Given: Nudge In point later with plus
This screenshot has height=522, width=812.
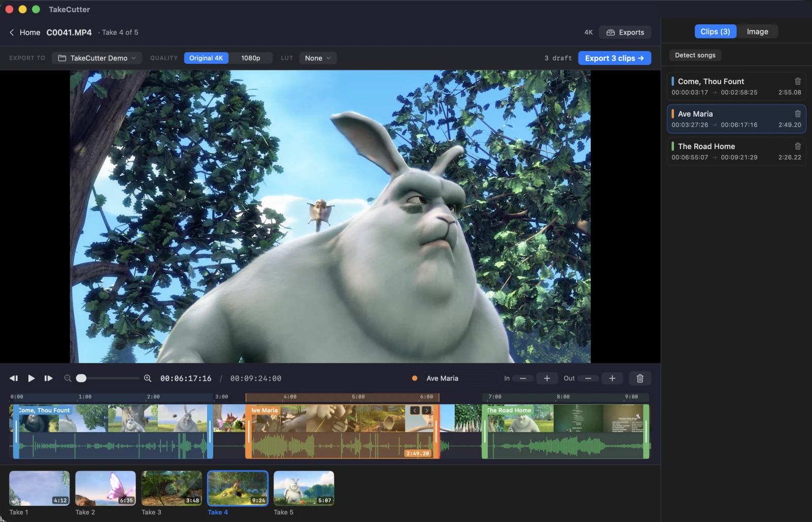Looking at the screenshot, I should click(x=547, y=378).
